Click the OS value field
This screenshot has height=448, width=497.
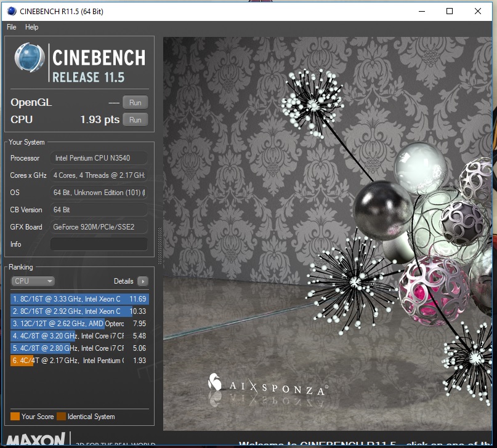click(x=99, y=193)
